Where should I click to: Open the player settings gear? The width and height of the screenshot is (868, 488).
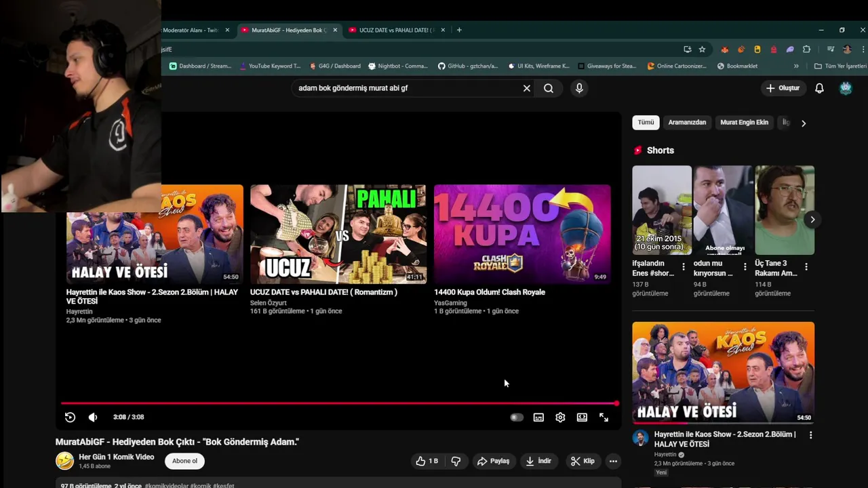point(560,418)
